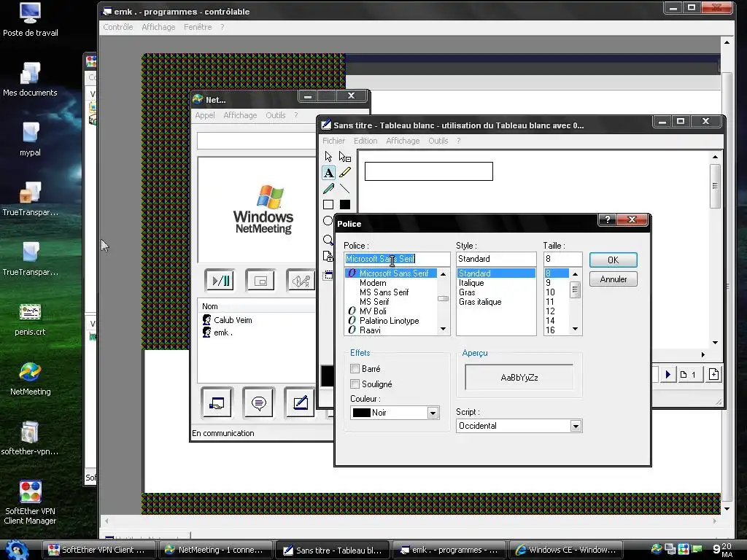The width and height of the screenshot is (747, 560).
Task: Go to next whiteboard page arrow
Action: click(x=668, y=375)
